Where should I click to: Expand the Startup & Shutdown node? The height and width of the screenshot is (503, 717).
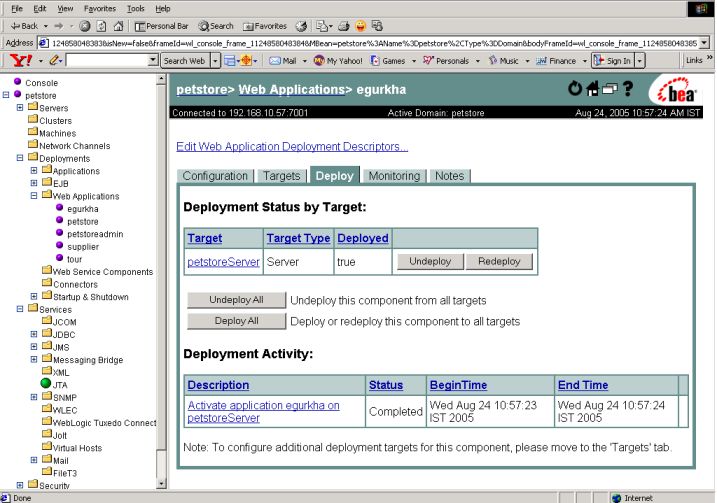pos(34,296)
